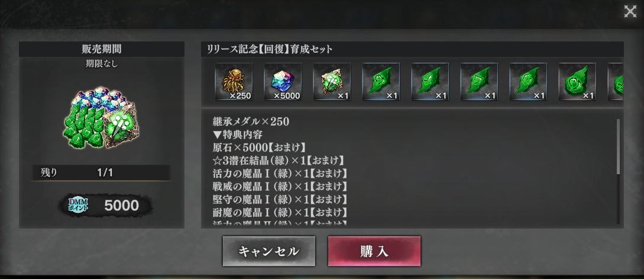The height and width of the screenshot is (279, 644).
Task: Click the 残り 1/1 stock counter
Action: 102,173
